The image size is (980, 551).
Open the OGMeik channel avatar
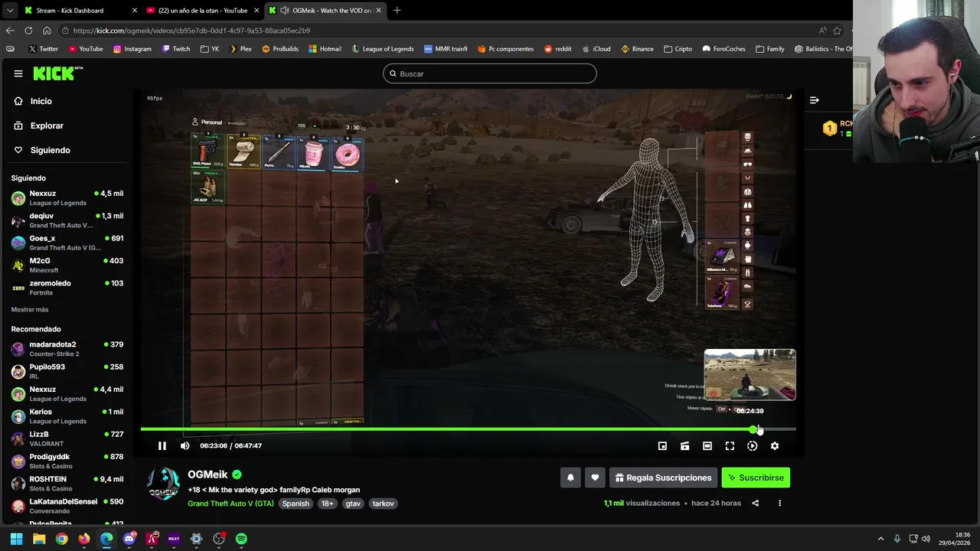pyautogui.click(x=164, y=484)
